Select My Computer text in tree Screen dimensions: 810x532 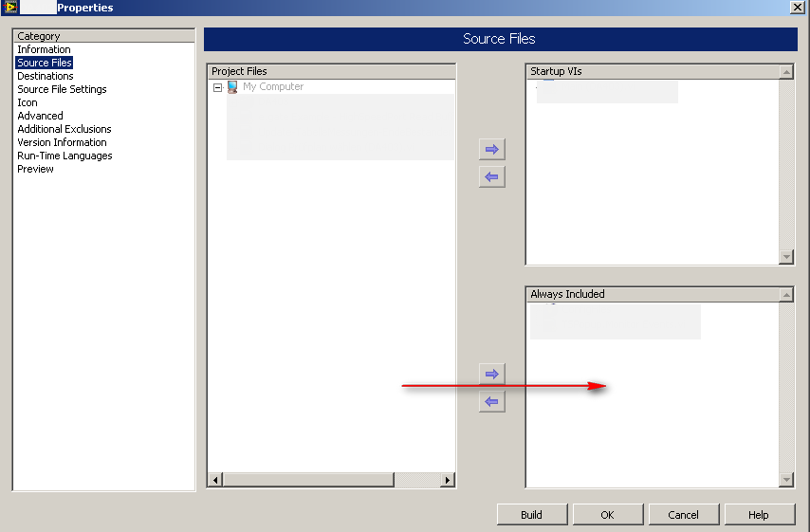(x=273, y=87)
